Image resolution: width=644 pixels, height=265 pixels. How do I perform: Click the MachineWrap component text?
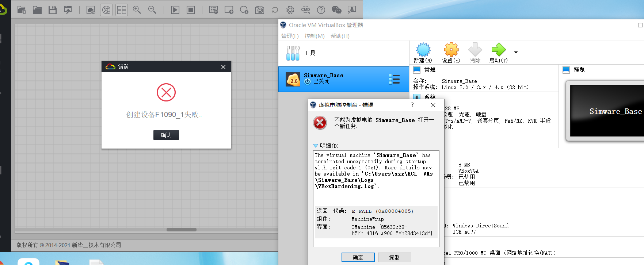click(367, 219)
